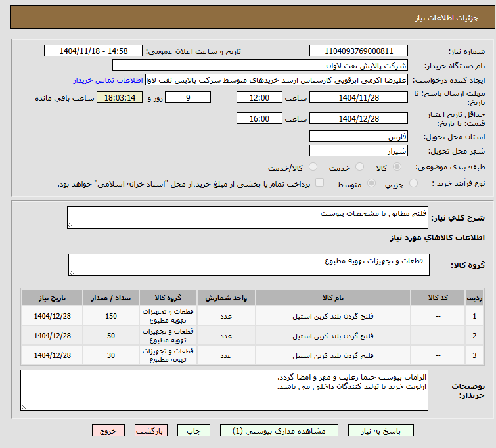
Task: Click the resize handle of گروه کالا box
Action: coord(72,273)
